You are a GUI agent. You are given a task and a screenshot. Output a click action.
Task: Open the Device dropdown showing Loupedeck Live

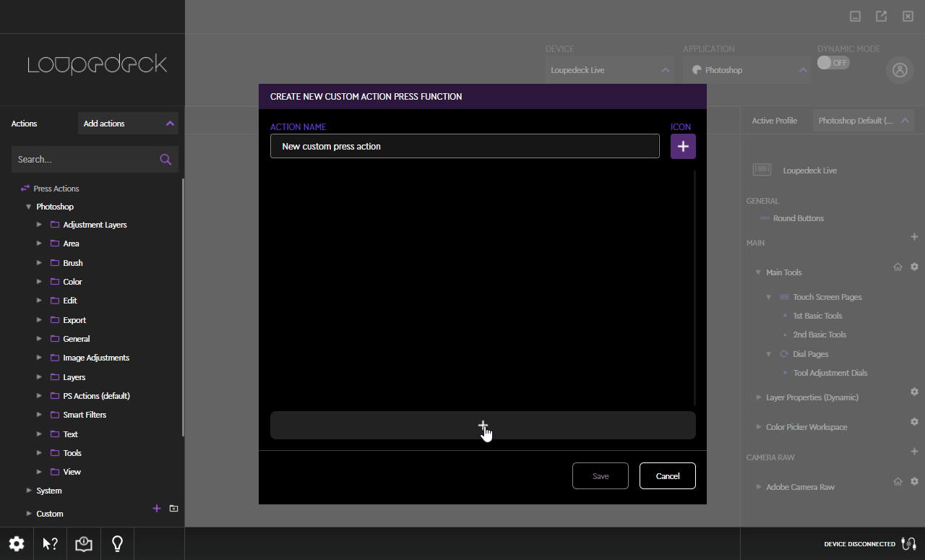(610, 70)
